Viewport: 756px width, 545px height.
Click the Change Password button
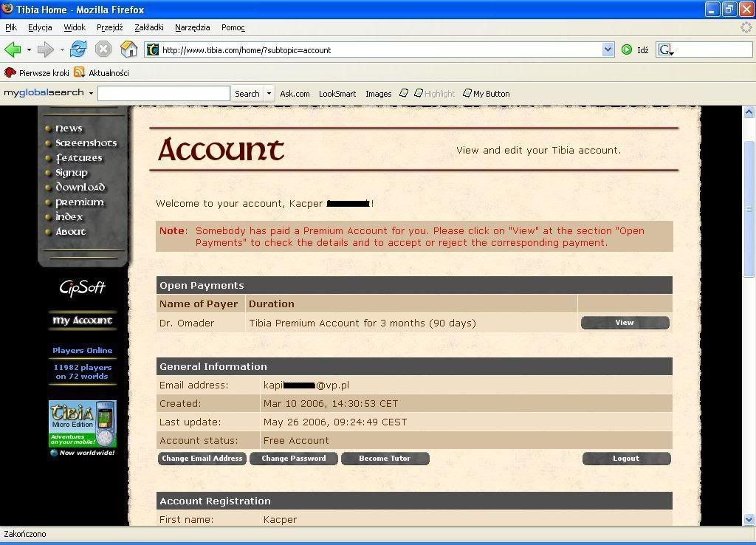pyautogui.click(x=294, y=458)
